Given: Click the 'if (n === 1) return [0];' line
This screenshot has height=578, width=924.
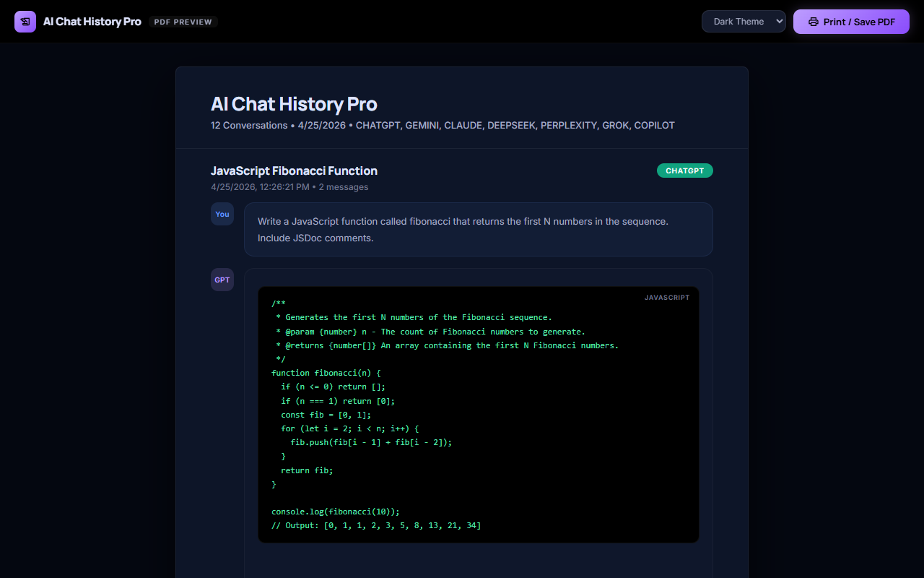Looking at the screenshot, I should coord(338,401).
